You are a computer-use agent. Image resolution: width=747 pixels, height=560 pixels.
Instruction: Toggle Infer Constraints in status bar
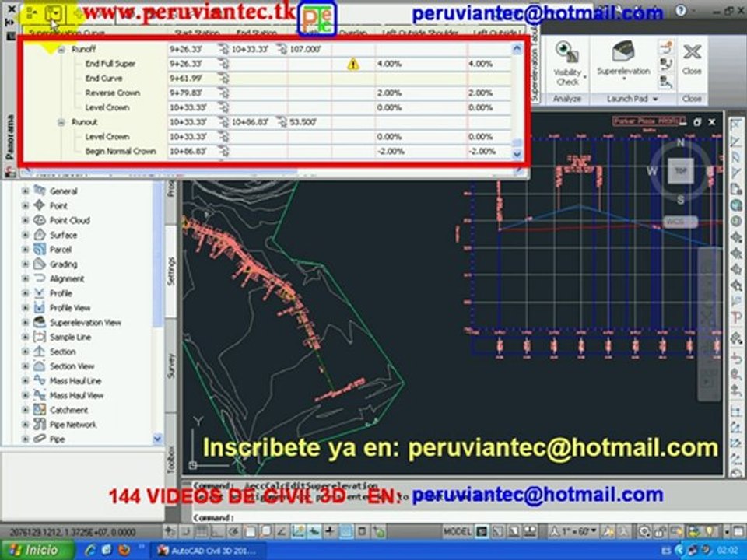(169, 531)
